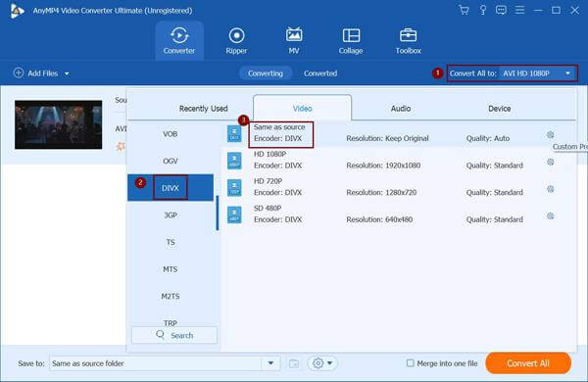Click the format Search field

pyautogui.click(x=174, y=335)
